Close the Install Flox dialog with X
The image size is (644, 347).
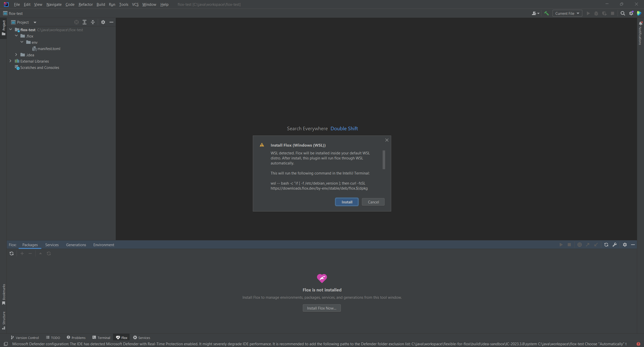click(387, 140)
